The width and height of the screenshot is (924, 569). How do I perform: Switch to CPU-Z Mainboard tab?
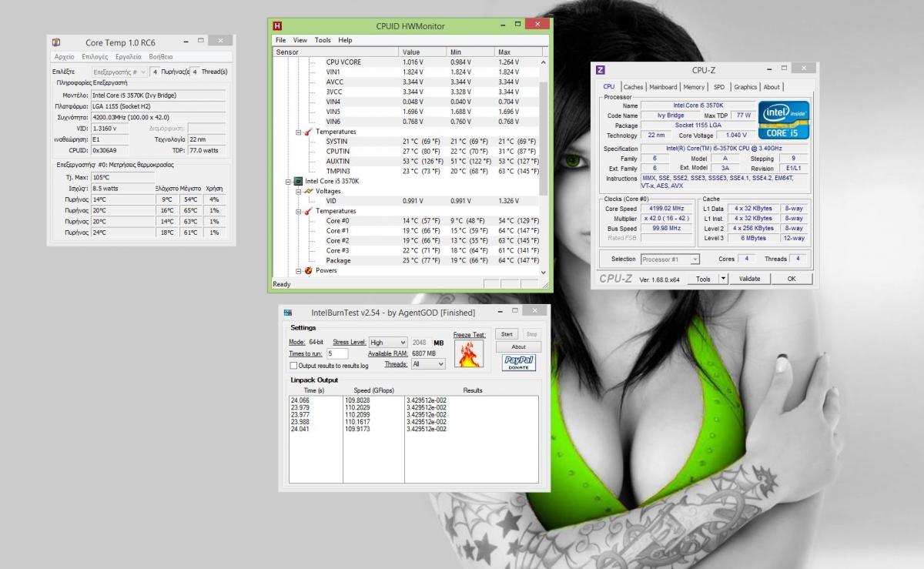click(x=663, y=87)
